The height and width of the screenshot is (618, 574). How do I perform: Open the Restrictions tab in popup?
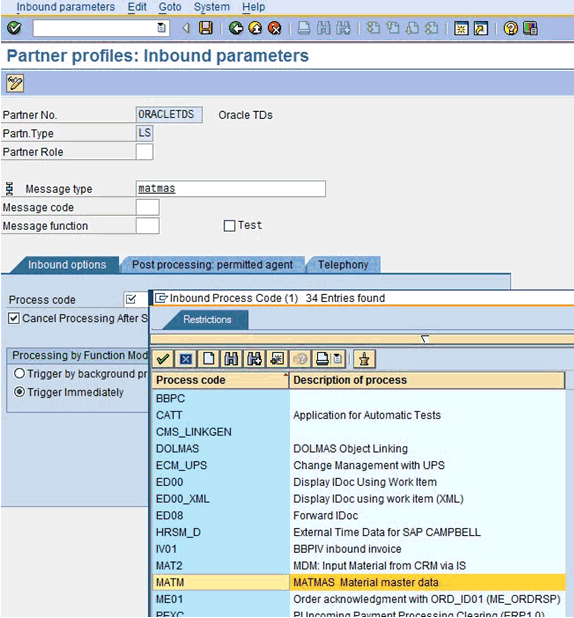pyautogui.click(x=207, y=319)
